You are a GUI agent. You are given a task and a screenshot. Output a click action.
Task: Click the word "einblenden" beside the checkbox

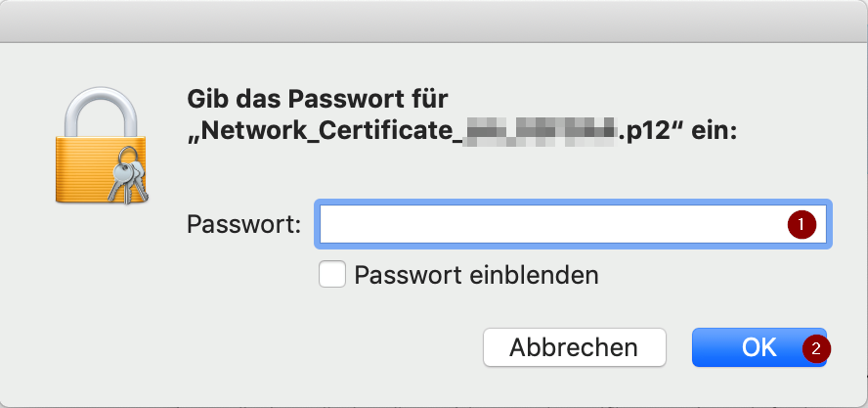pos(542,275)
